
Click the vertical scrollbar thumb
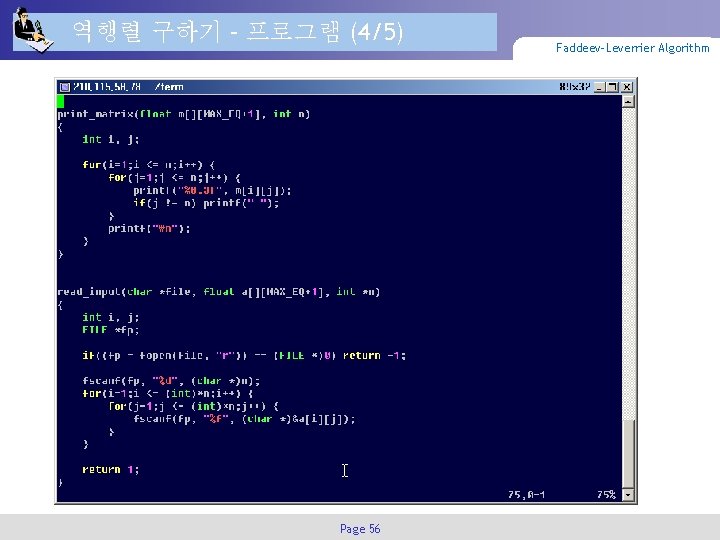[628, 454]
